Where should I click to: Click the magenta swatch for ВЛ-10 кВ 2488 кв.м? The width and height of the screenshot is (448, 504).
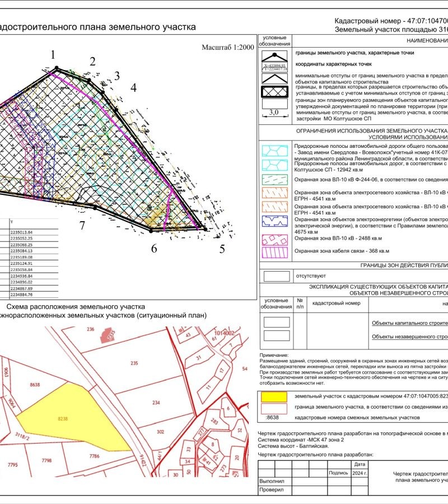(275, 240)
